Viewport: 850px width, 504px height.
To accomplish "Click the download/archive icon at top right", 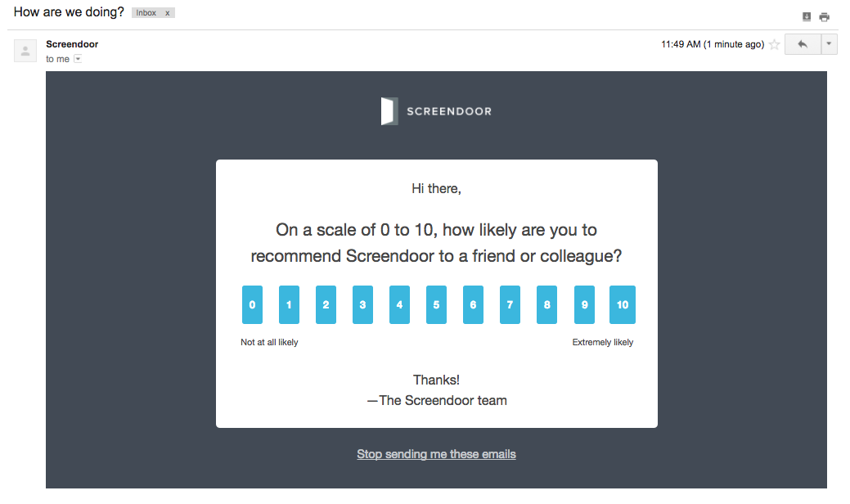I will click(x=807, y=16).
